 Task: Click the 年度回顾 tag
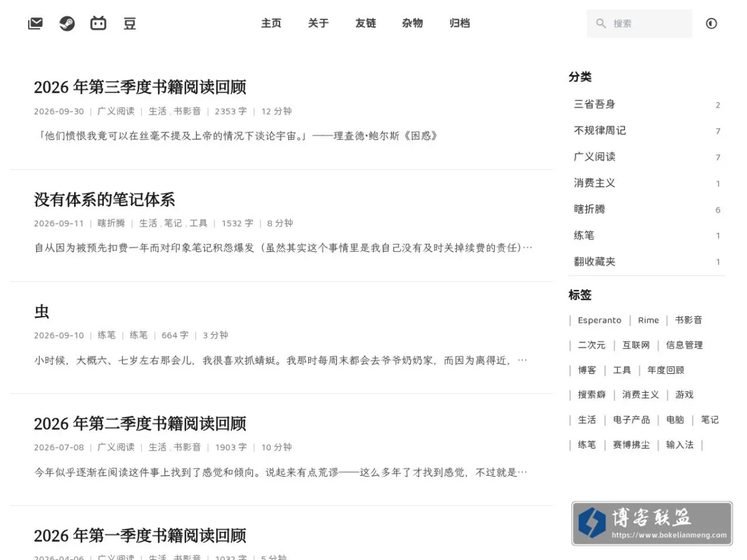click(x=665, y=370)
